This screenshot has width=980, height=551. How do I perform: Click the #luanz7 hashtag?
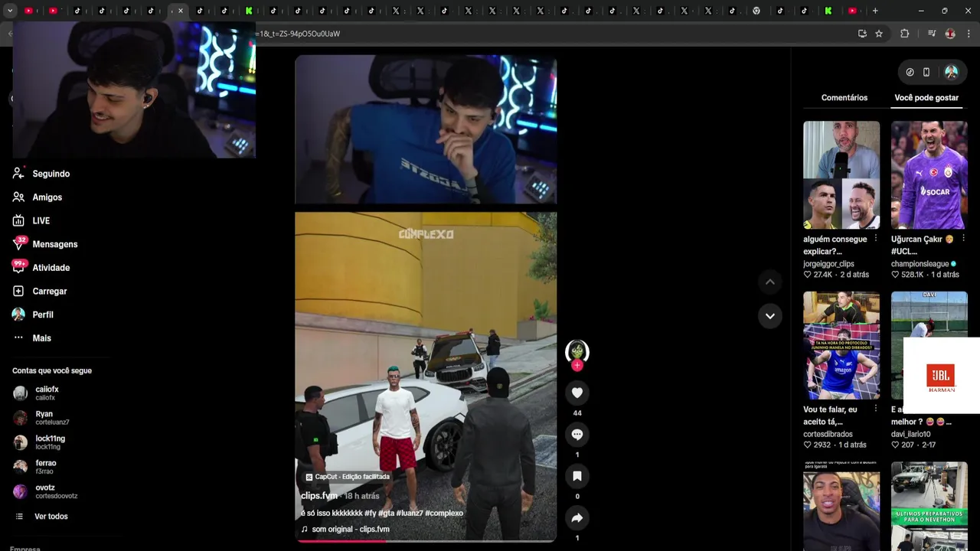[x=410, y=514]
